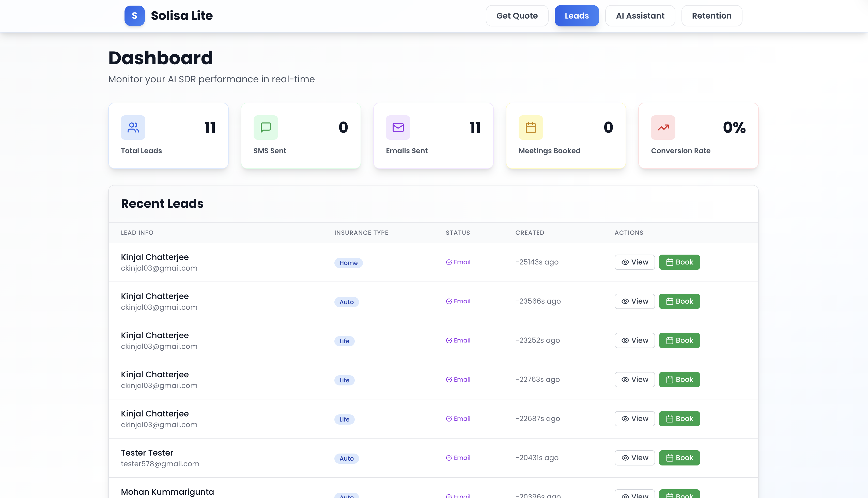The height and width of the screenshot is (498, 868).
Task: View the Tester Tester lead details
Action: [x=634, y=458]
